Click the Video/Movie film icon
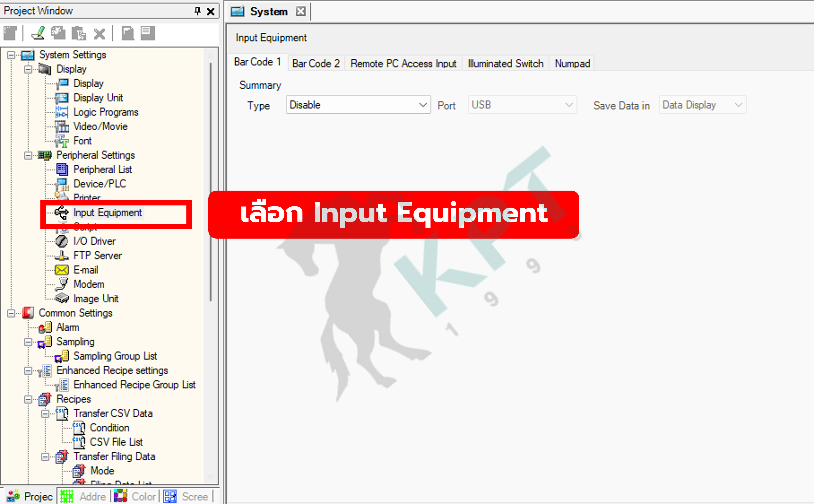Image resolution: width=814 pixels, height=504 pixels. (62, 127)
